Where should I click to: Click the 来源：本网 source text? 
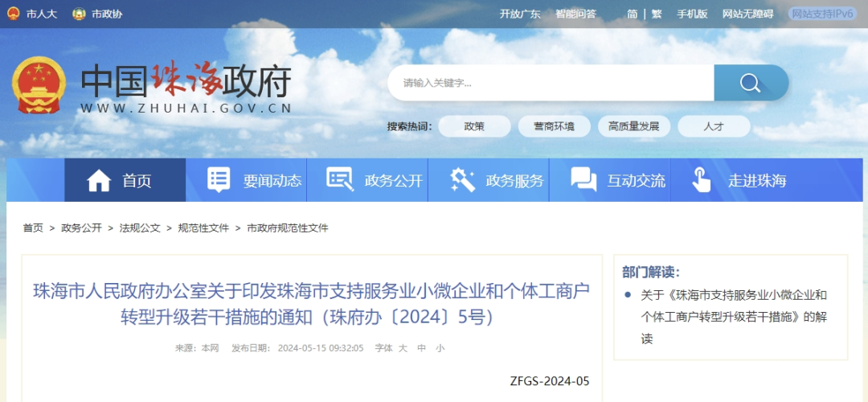click(x=197, y=348)
